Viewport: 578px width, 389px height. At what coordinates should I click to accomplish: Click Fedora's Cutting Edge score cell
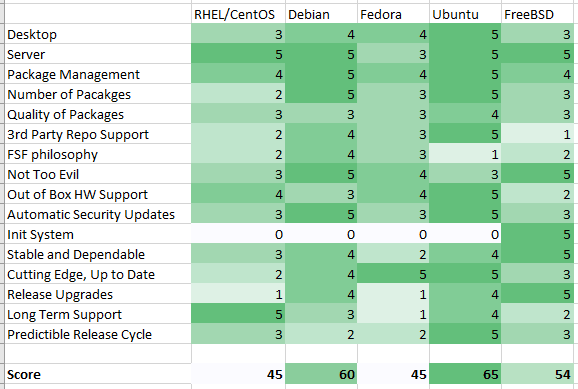393,274
